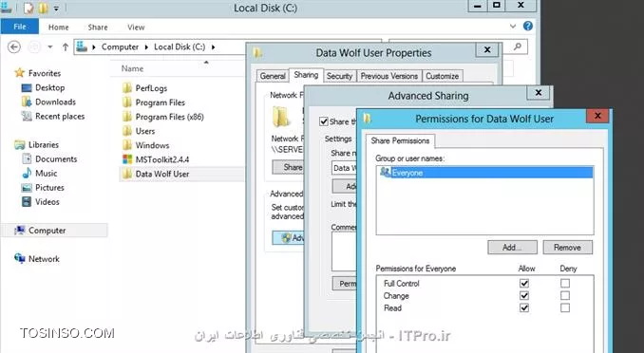Toggle Allow for Read permission

click(x=524, y=307)
